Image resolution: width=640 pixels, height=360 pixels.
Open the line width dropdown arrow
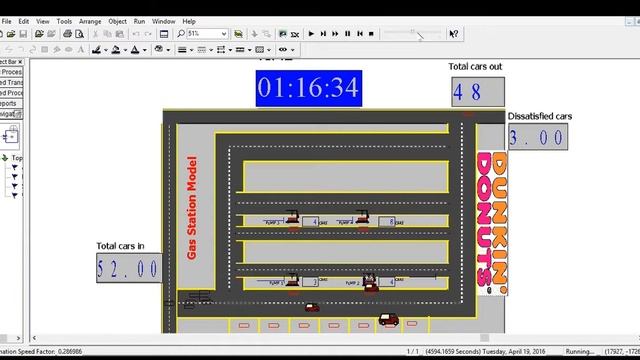[x=191, y=50]
